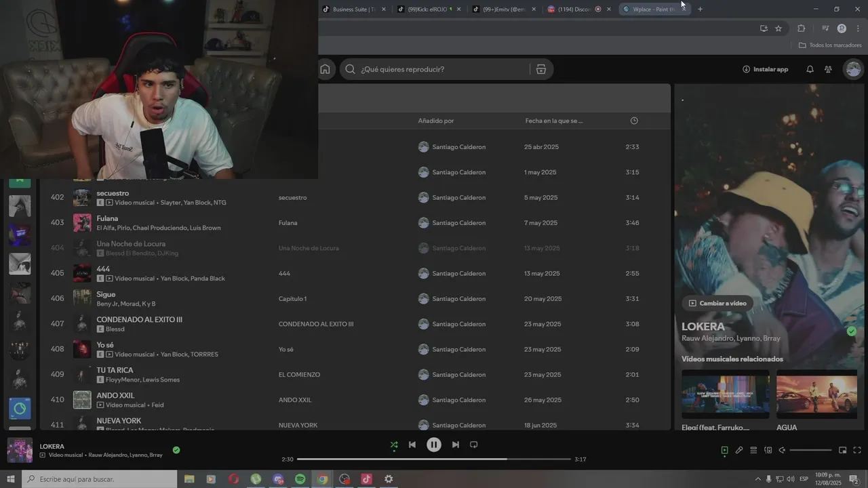
Task: Select the track Yo sé
Action: [355, 349]
